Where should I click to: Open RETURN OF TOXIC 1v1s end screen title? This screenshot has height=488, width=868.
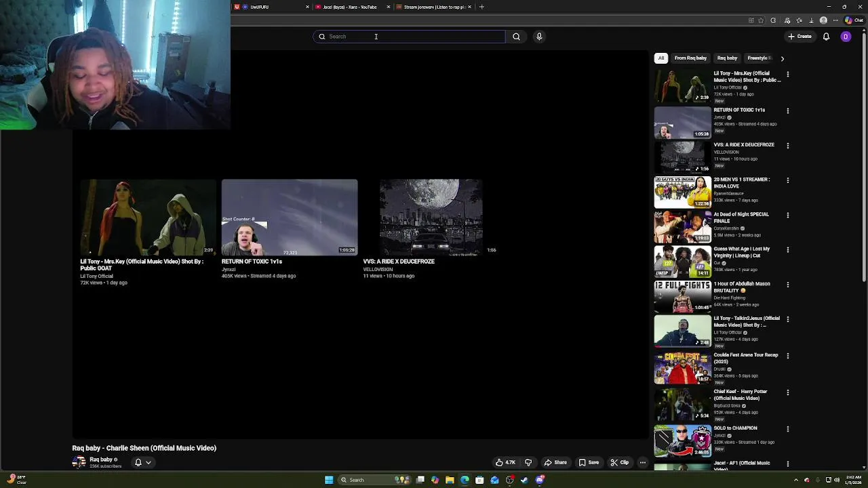[252, 262]
